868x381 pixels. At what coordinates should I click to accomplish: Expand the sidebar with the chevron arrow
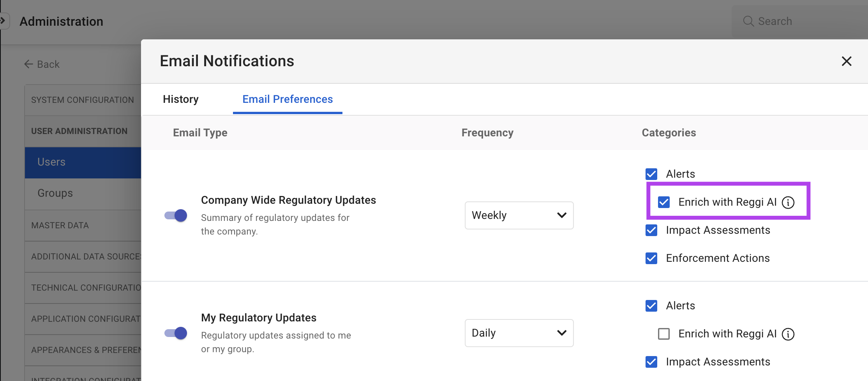pos(3,20)
